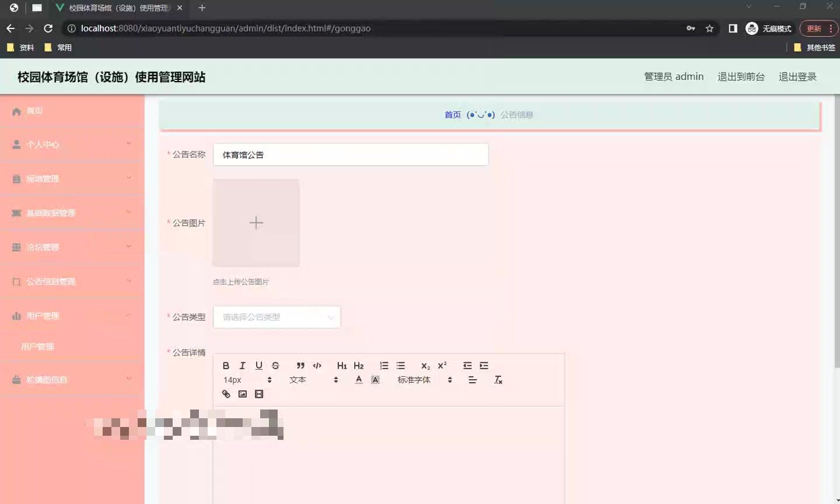Screen dimensions: 840x504
Task: Open the text alignment options
Action: [x=473, y=380]
